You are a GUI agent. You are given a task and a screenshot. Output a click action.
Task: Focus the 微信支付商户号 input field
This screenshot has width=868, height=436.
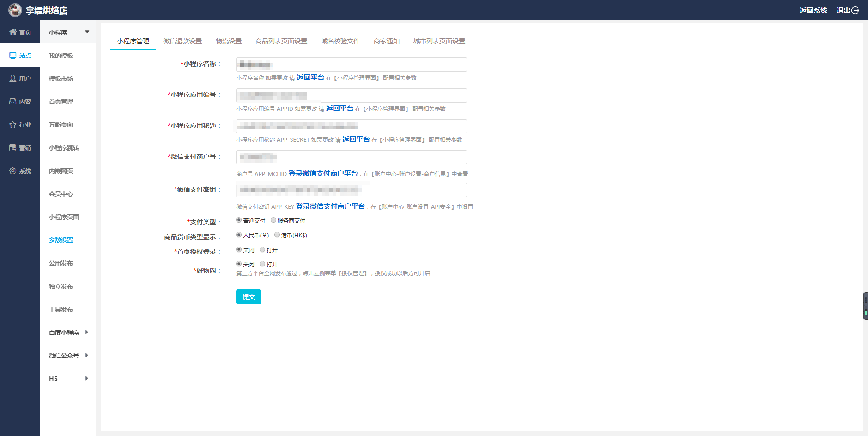pos(352,157)
